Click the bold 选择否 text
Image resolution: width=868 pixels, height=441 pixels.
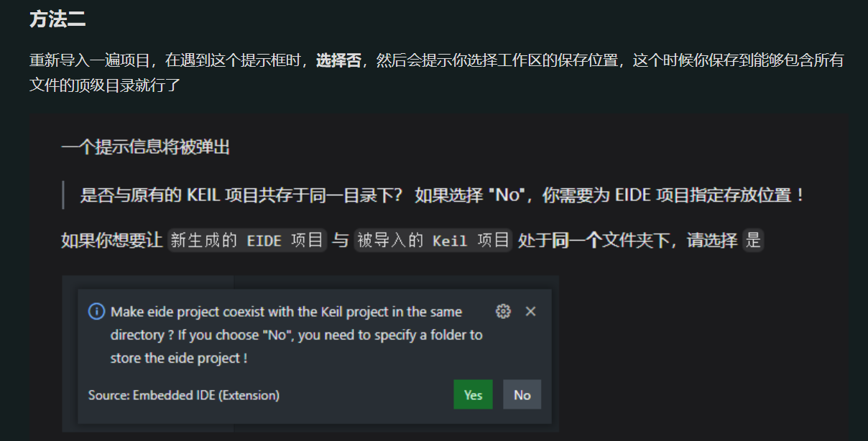click(338, 60)
